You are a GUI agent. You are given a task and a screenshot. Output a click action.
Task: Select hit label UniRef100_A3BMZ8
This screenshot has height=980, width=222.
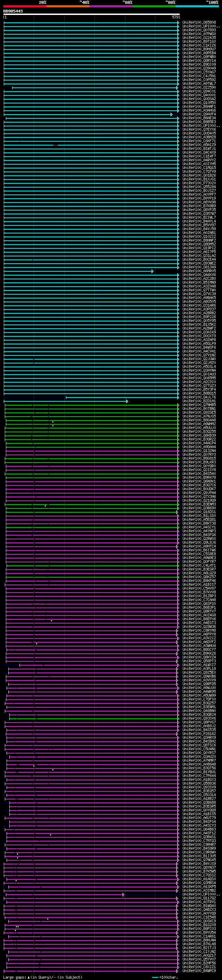click(x=199, y=137)
